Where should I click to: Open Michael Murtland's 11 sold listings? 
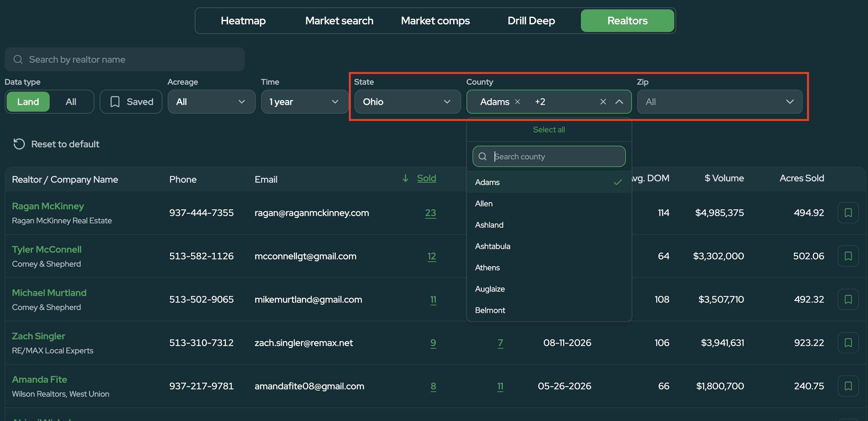point(433,299)
